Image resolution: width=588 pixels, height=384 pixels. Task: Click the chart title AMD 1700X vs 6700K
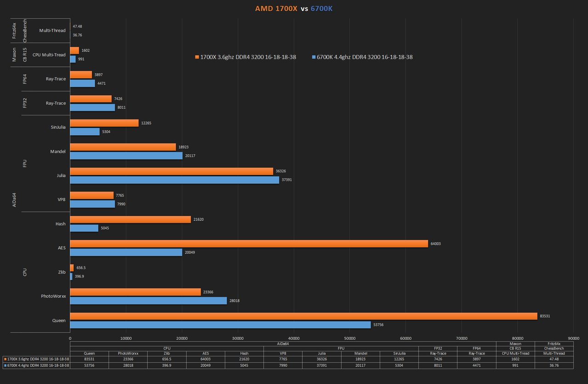[x=294, y=8]
